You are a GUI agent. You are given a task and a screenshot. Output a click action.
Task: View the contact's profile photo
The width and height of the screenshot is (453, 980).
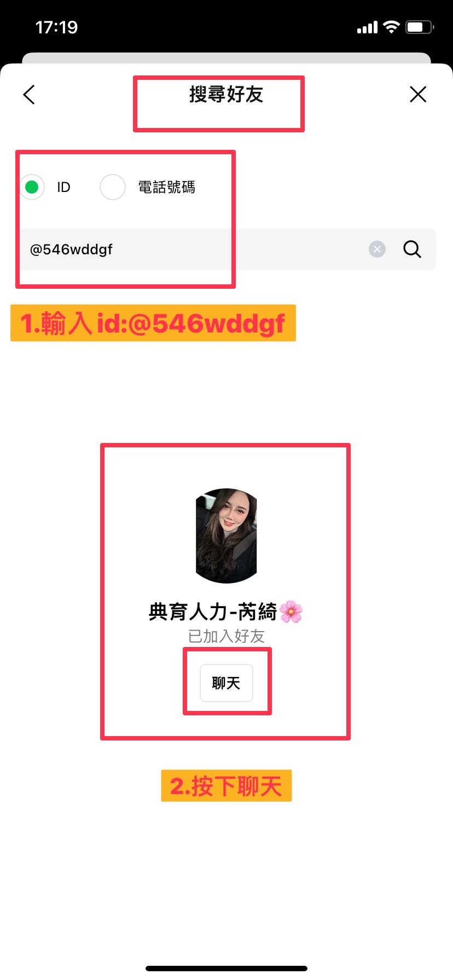[226, 536]
